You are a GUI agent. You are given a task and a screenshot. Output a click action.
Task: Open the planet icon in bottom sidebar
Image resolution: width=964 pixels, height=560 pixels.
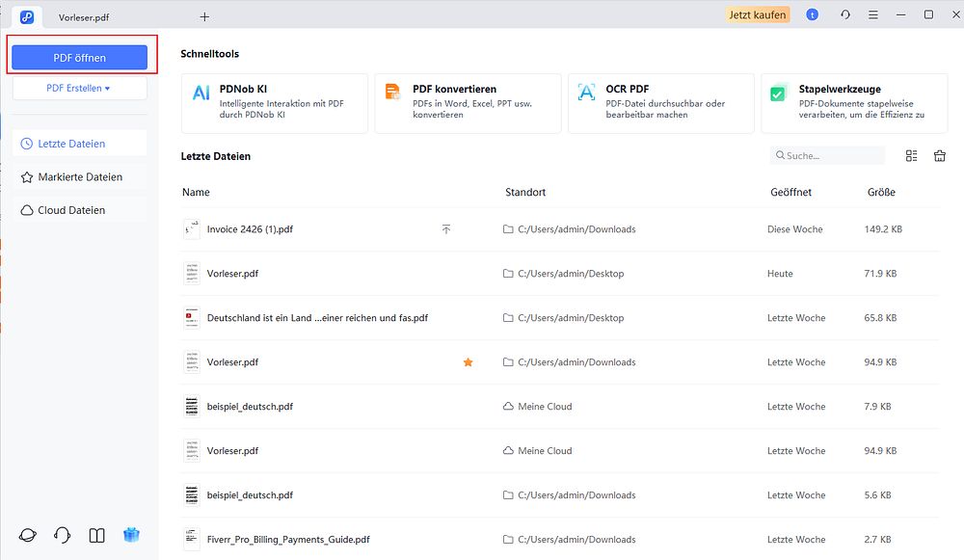click(28, 535)
